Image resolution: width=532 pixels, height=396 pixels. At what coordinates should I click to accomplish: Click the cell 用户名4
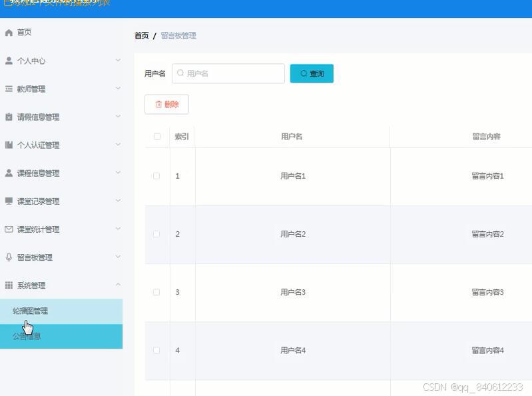(x=293, y=350)
